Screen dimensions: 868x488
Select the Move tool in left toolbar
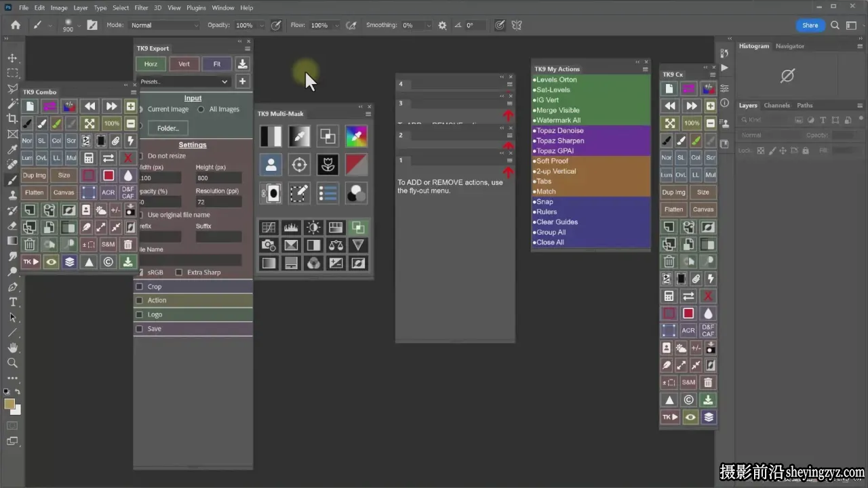(12, 58)
